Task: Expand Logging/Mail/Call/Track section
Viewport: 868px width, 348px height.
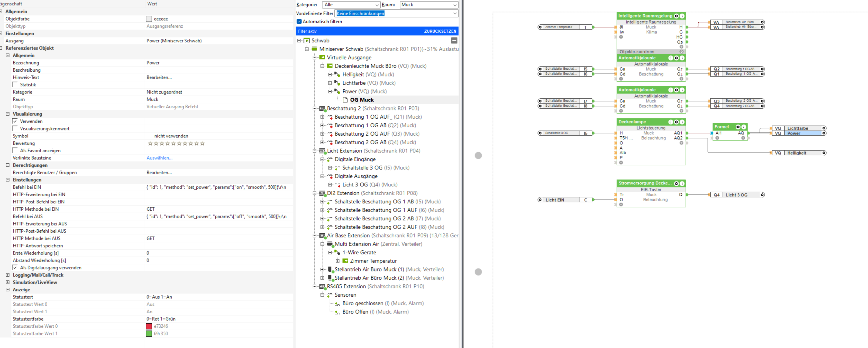Action: 7,275
